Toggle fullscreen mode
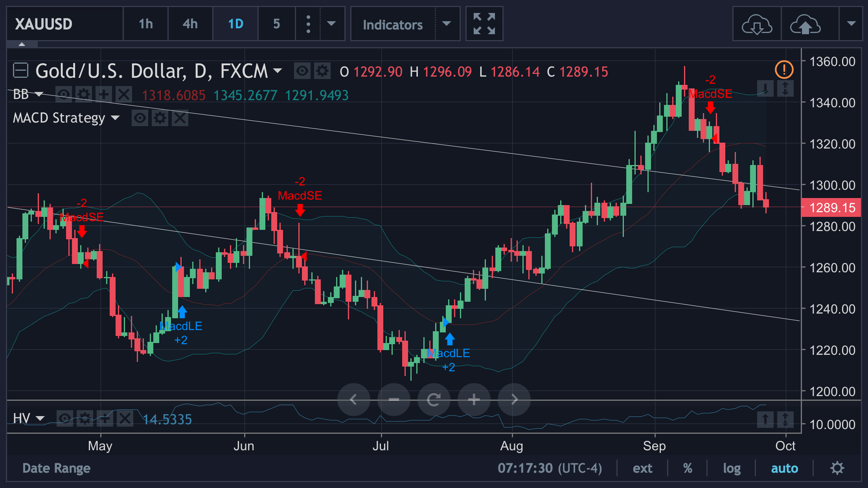This screenshot has height=488, width=868. [x=484, y=24]
